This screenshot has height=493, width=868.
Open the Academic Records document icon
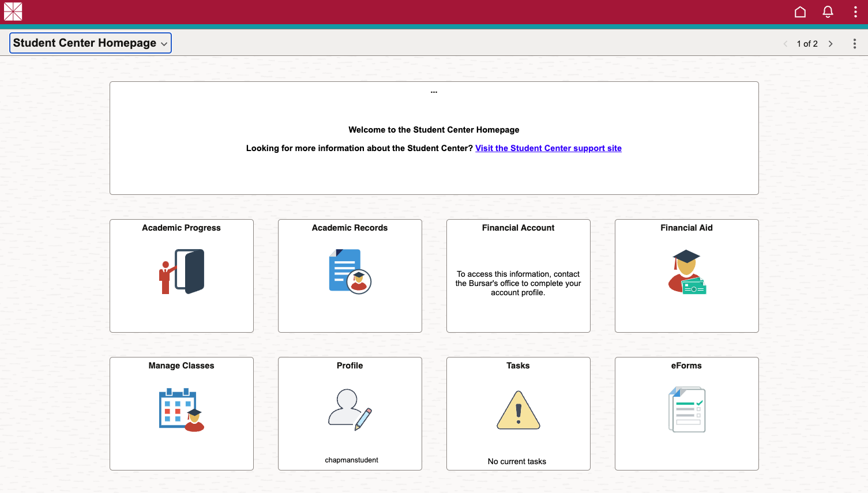(350, 272)
